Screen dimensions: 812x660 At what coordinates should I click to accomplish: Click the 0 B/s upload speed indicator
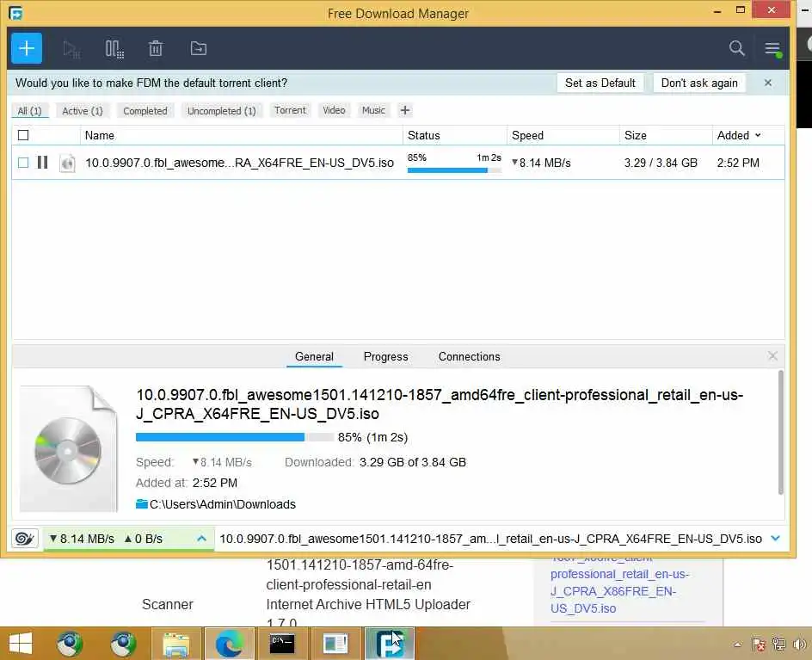tap(144, 539)
